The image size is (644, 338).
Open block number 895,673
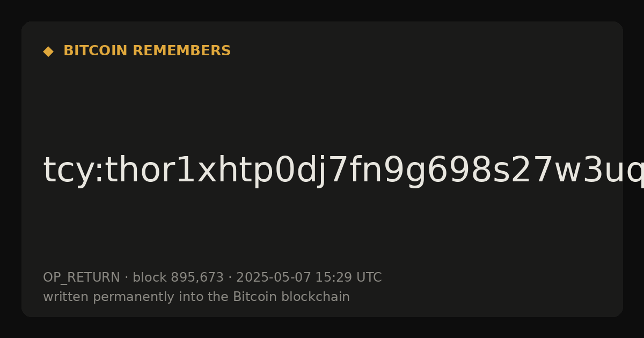[x=197, y=277]
